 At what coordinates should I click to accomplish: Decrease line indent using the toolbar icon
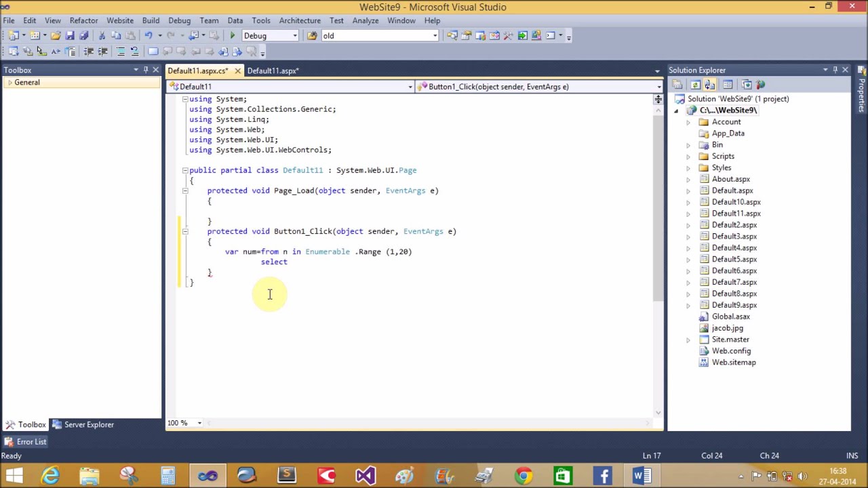88,52
